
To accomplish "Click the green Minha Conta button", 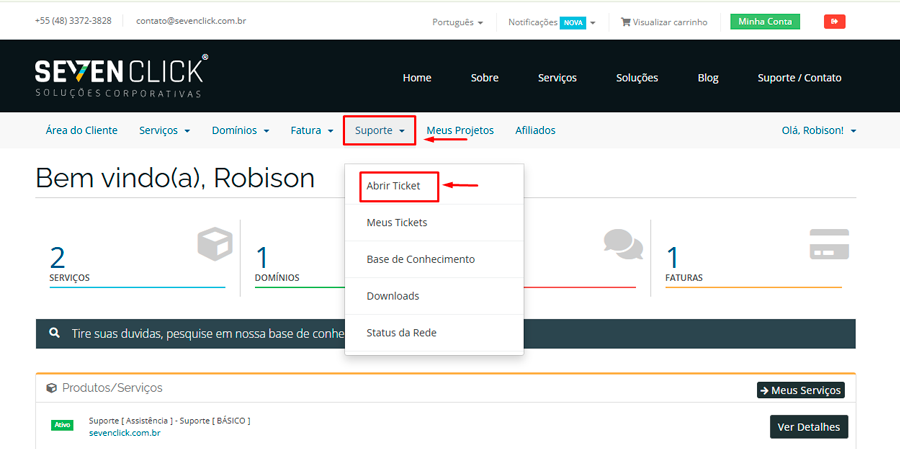I will click(765, 21).
